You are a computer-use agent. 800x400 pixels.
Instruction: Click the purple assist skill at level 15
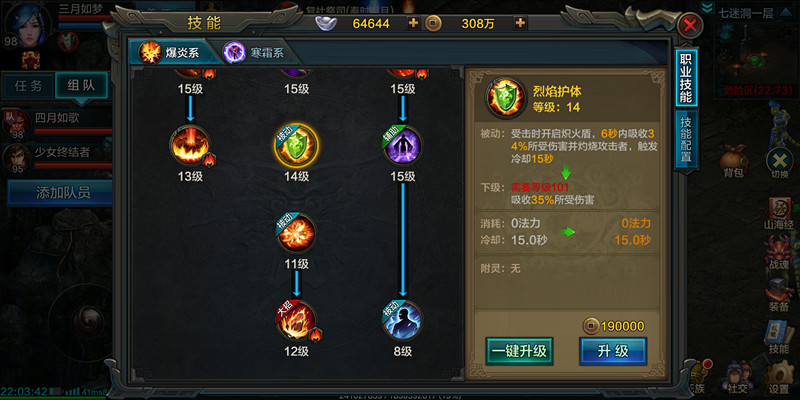coord(403,145)
